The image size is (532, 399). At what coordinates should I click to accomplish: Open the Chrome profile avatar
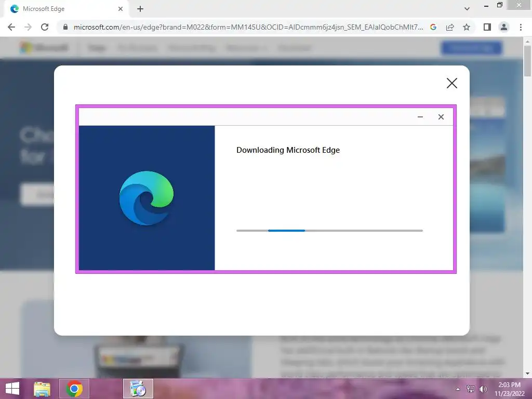(504, 27)
